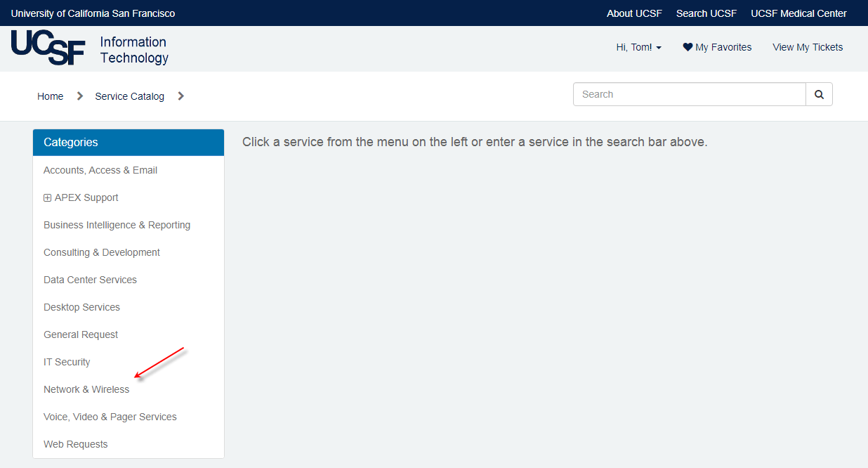
Task: Focus the Search input field
Action: pos(690,94)
